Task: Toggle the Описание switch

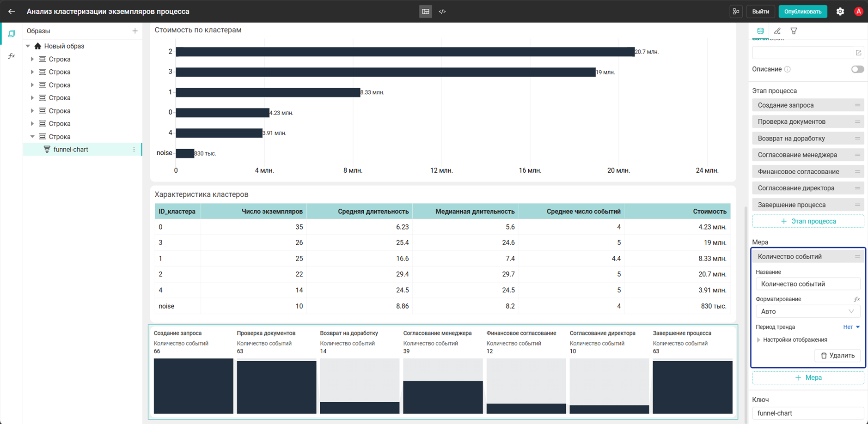Action: pos(857,69)
